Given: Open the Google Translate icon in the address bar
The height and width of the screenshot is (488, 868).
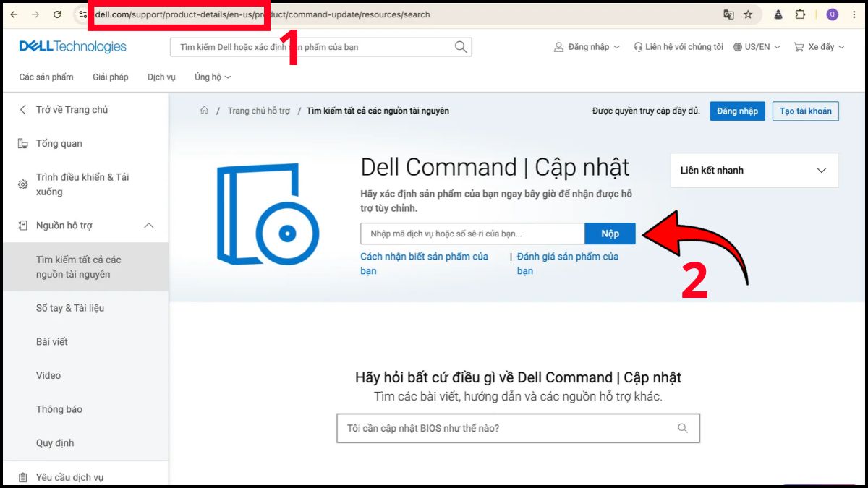Looking at the screenshot, I should pyautogui.click(x=728, y=14).
